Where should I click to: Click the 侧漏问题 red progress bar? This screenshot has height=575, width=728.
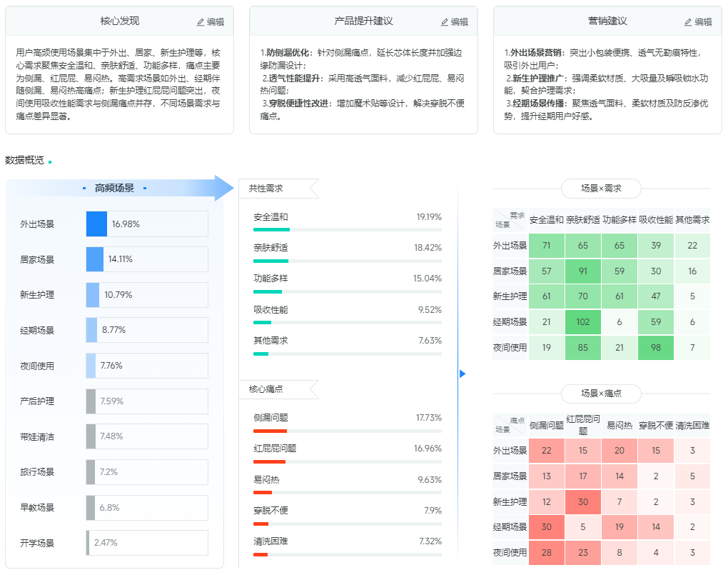(271, 431)
